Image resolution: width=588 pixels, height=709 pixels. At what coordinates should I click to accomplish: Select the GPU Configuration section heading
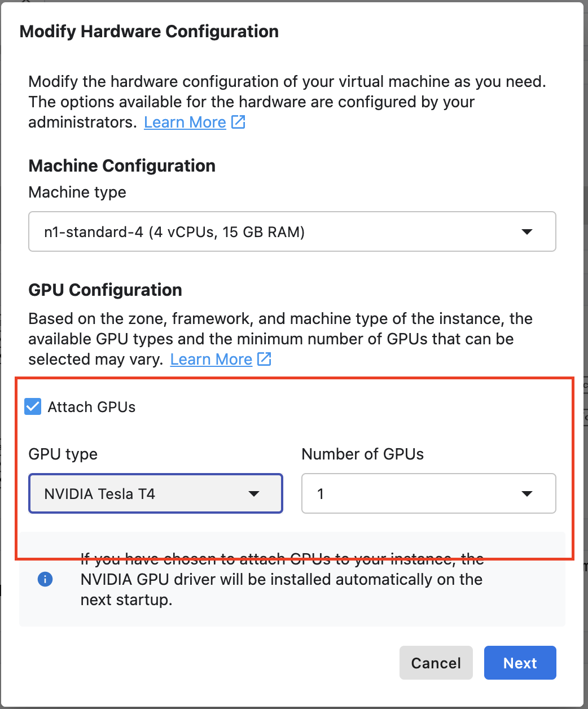(x=105, y=290)
